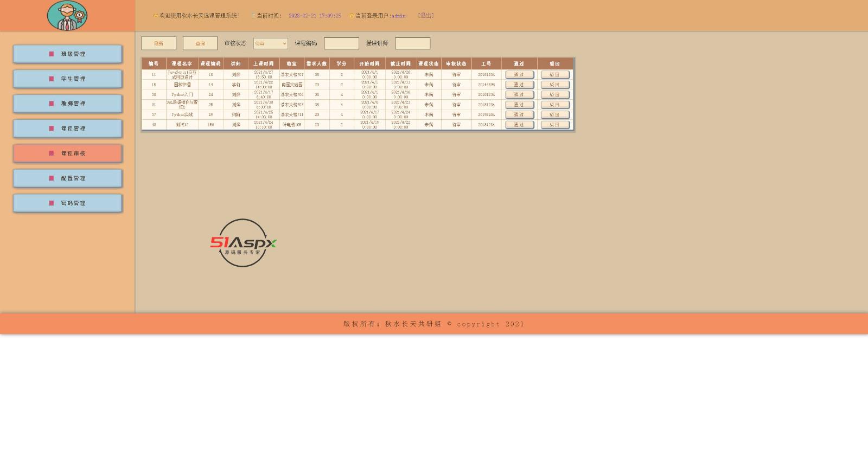Viewport: 868px width, 456px height.
Task: Click the 上课时间 column header
Action: point(264,64)
